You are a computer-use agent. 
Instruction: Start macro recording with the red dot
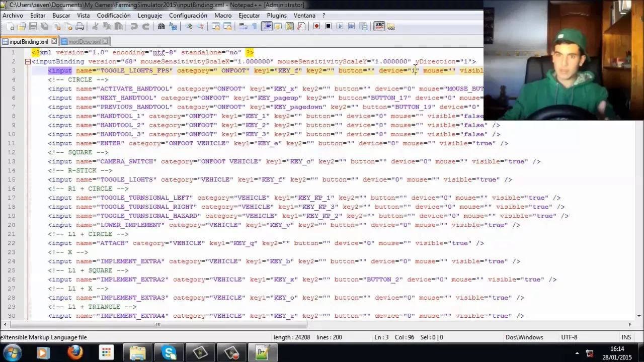[316, 26]
